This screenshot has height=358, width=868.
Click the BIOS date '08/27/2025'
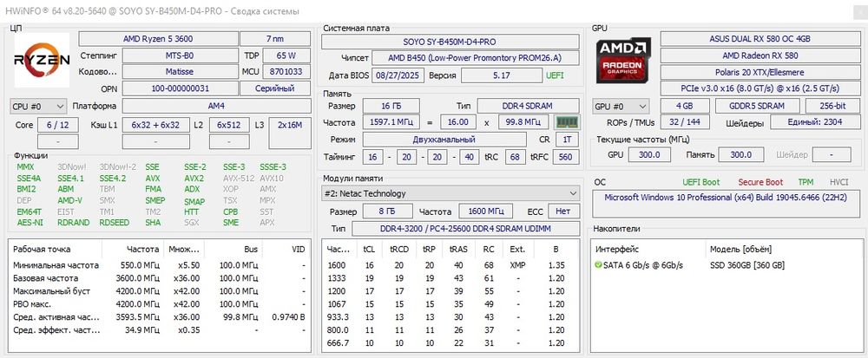coord(398,75)
